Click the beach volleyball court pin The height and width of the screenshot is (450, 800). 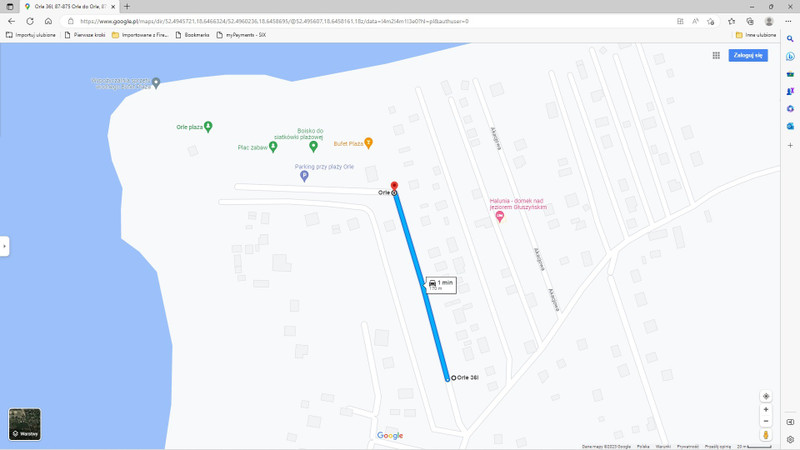click(x=313, y=146)
